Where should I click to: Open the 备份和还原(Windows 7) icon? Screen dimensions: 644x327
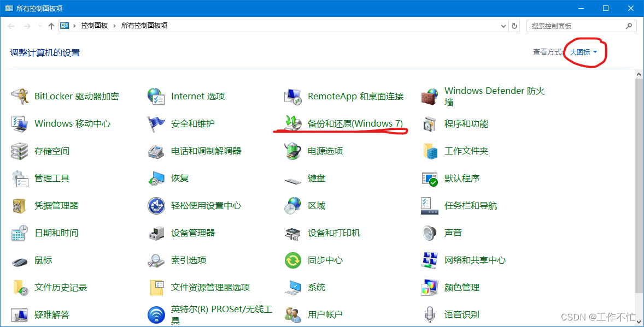(x=293, y=123)
